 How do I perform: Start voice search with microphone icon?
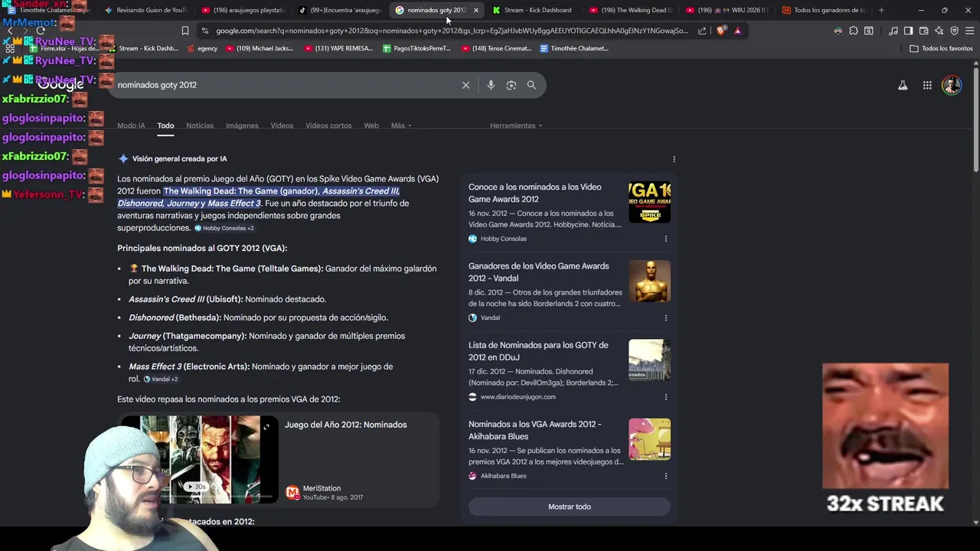[491, 85]
